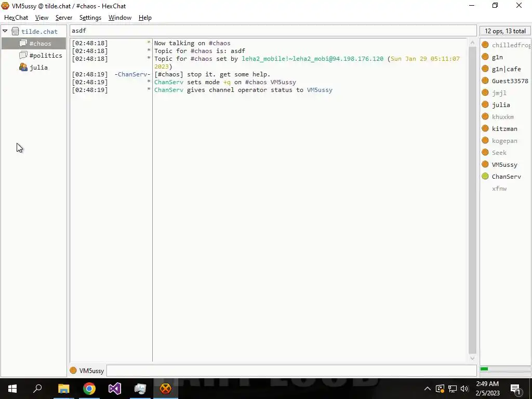Image resolution: width=532 pixels, height=399 pixels.
Task: Open the Window menu
Action: (x=120, y=18)
